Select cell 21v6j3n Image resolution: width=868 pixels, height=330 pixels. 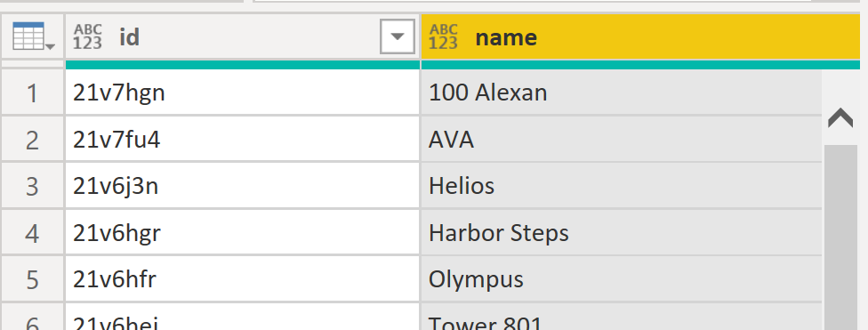[x=243, y=186]
